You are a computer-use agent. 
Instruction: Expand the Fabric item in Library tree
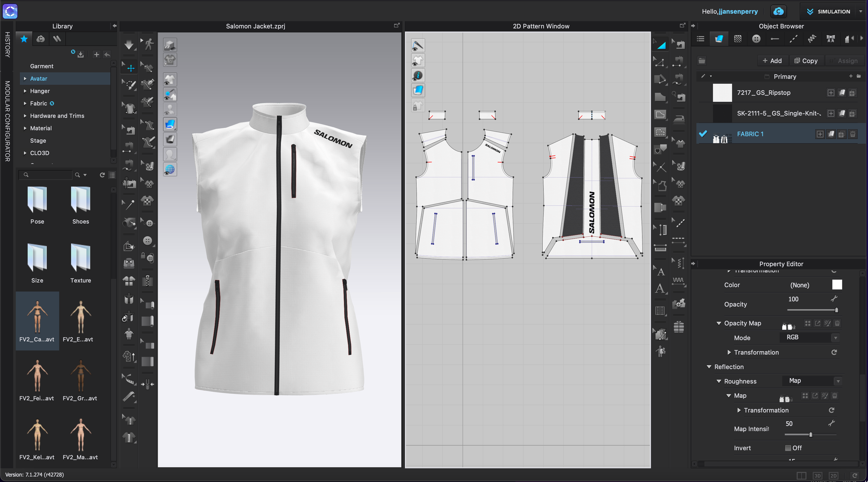[x=25, y=103]
